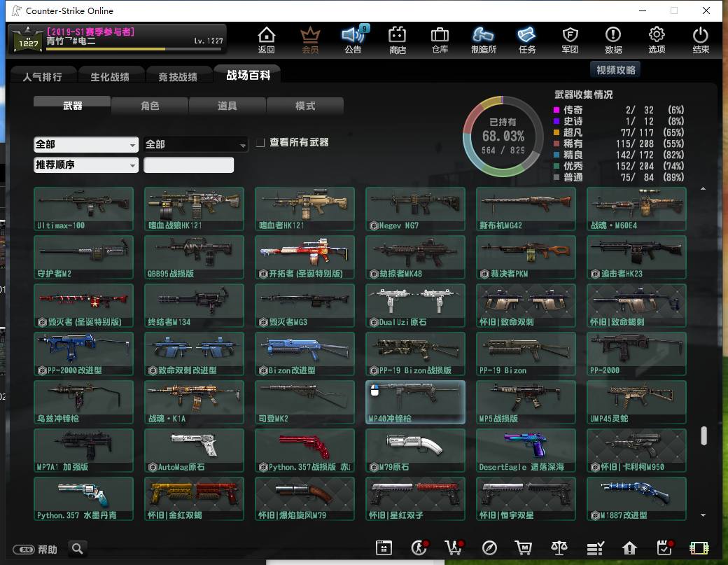The height and width of the screenshot is (565, 728).
Task: Click the balance scales icon
Action: click(x=559, y=547)
